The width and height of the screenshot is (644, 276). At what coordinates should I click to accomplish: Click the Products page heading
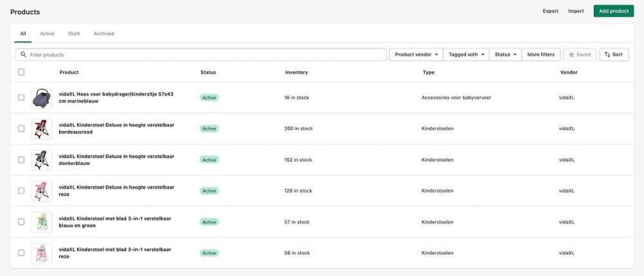pos(25,12)
